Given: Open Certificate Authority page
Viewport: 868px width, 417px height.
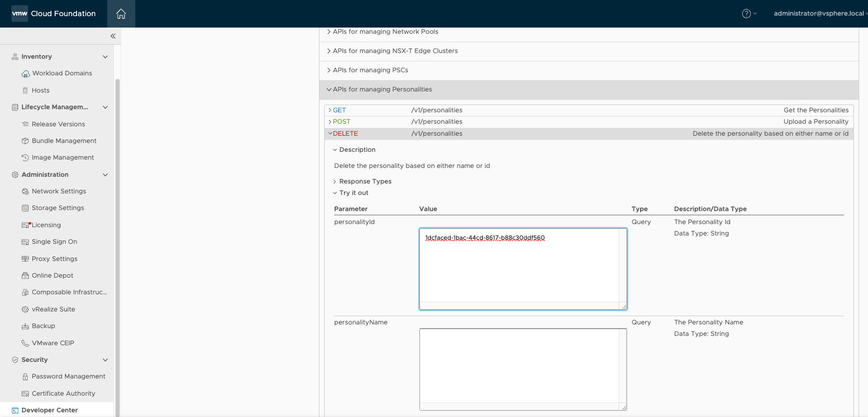Looking at the screenshot, I should (63, 394).
